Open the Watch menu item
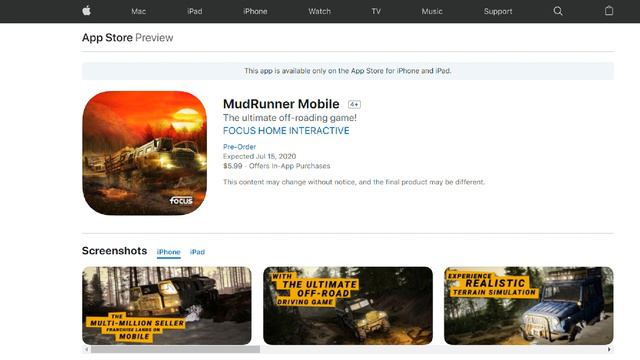 [319, 11]
